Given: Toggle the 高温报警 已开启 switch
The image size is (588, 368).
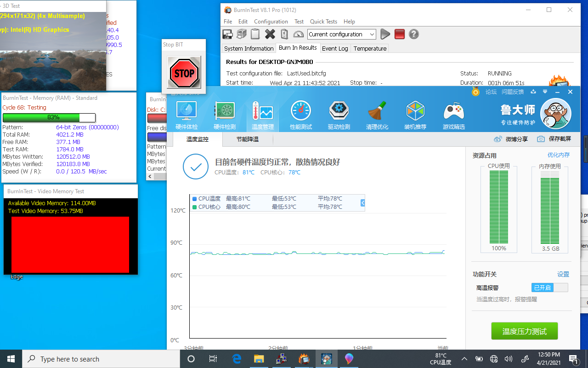Looking at the screenshot, I should point(549,287).
